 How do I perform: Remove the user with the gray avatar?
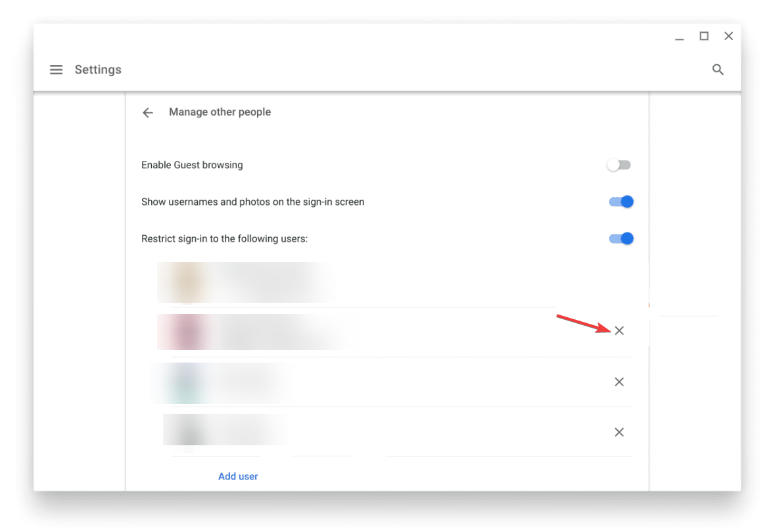pos(619,432)
